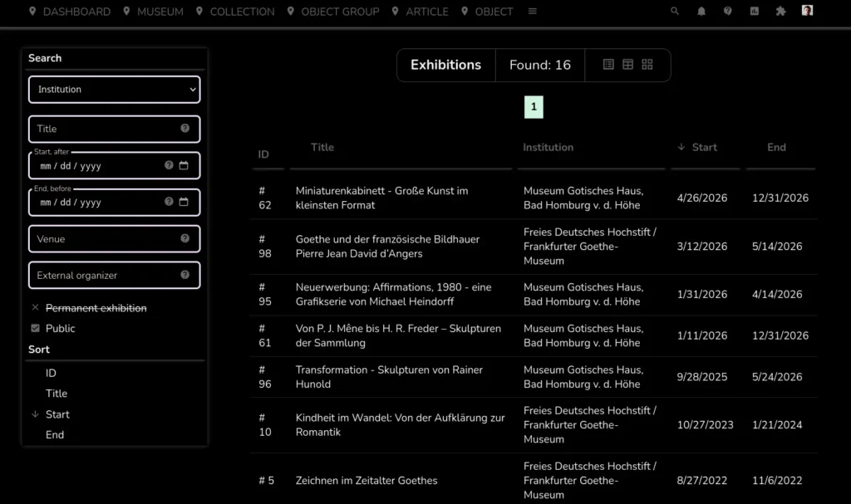
Task: Open the Article navigation item
Action: coord(420,12)
